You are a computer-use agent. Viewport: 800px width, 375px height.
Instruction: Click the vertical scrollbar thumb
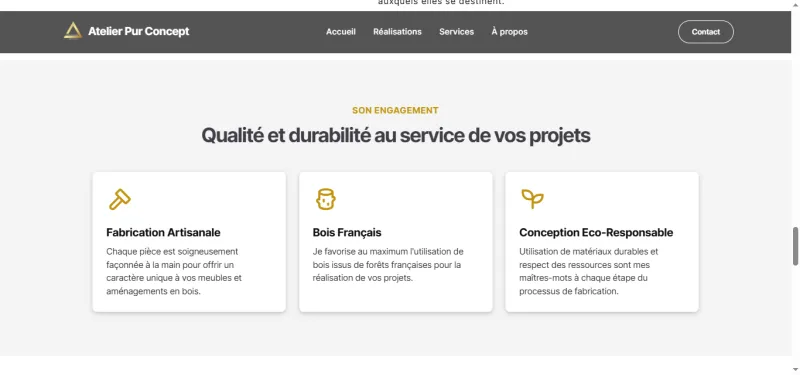795,246
